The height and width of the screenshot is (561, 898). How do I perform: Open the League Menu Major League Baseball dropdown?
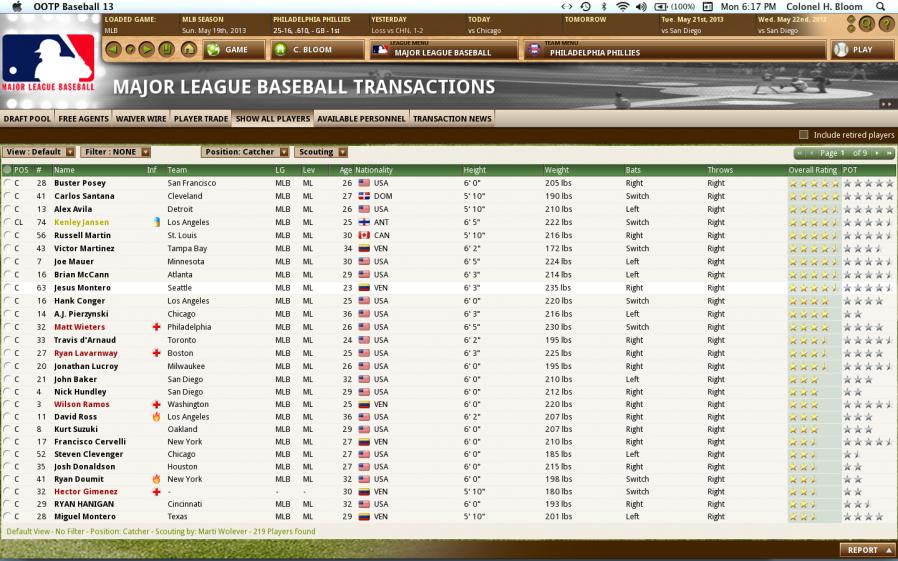pos(444,50)
